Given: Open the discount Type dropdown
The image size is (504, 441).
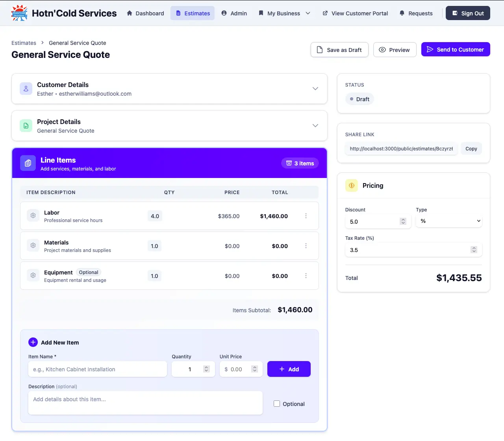Looking at the screenshot, I should point(449,221).
